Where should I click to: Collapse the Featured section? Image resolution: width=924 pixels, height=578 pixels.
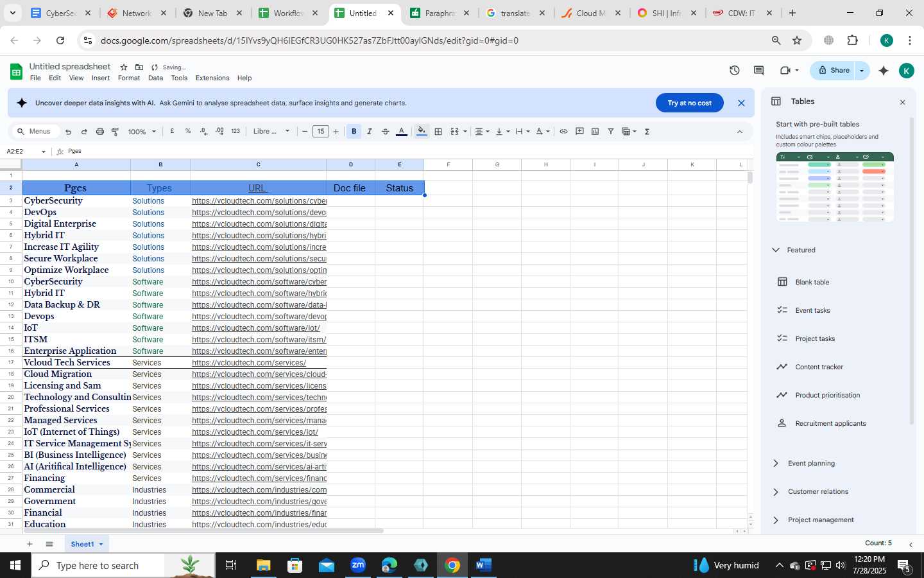(x=776, y=250)
